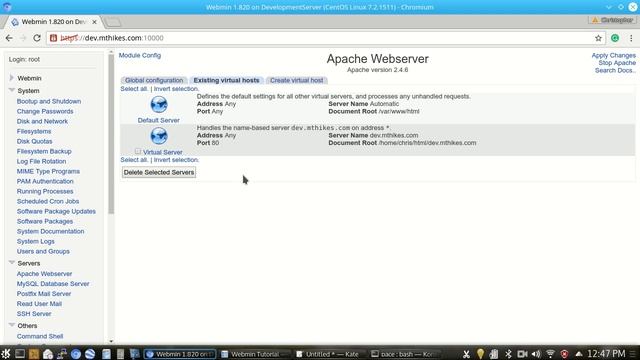Open the Virtual Server globe icon

tap(159, 136)
